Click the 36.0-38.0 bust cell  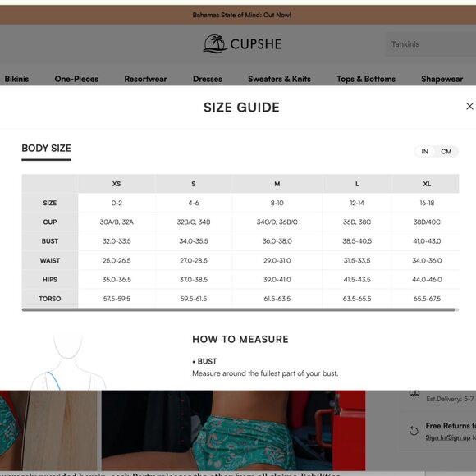coord(277,241)
